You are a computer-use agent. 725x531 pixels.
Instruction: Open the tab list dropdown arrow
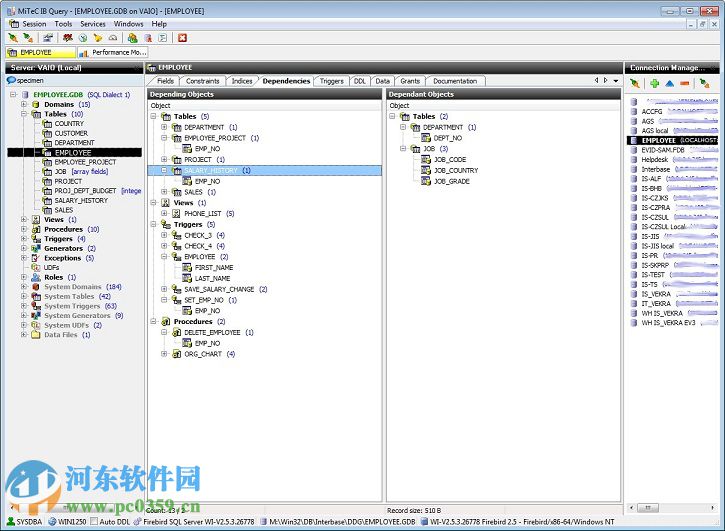[616, 80]
